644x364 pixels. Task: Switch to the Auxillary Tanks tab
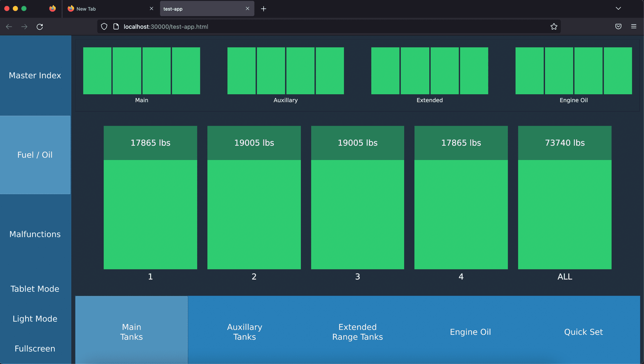click(x=245, y=332)
